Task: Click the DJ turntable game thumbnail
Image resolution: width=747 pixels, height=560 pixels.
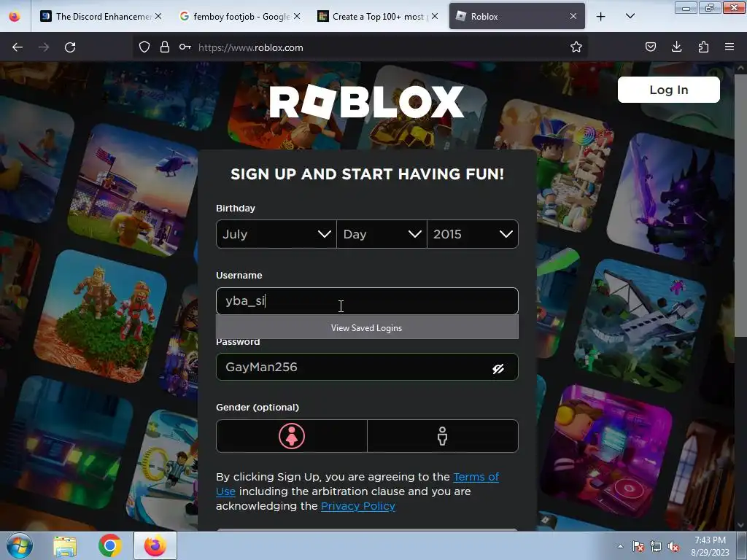Action: [x=608, y=451]
